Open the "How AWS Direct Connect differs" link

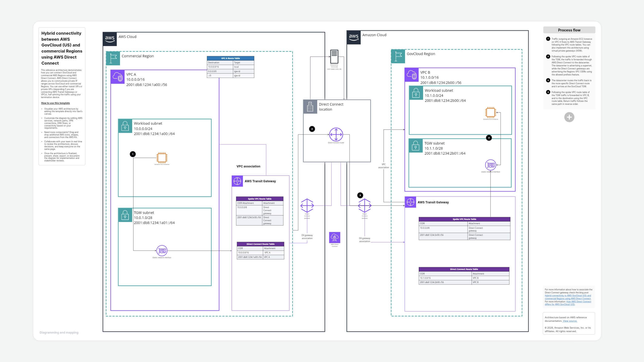pos(568,303)
